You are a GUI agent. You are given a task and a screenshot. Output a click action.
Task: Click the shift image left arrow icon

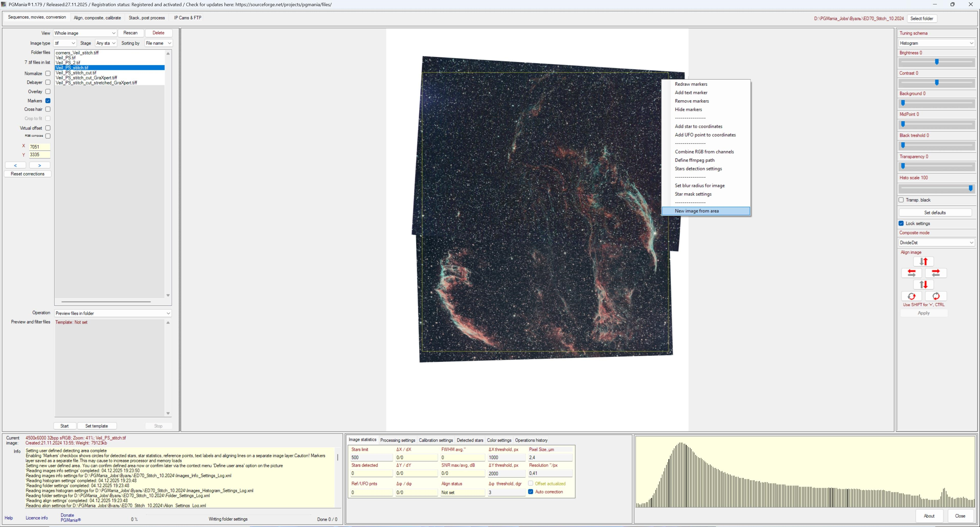tap(912, 273)
